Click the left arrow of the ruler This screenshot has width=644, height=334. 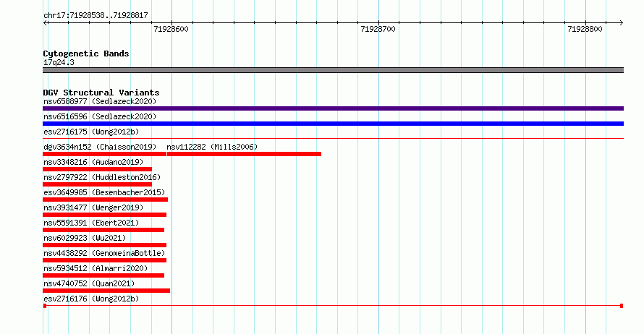tap(45, 22)
